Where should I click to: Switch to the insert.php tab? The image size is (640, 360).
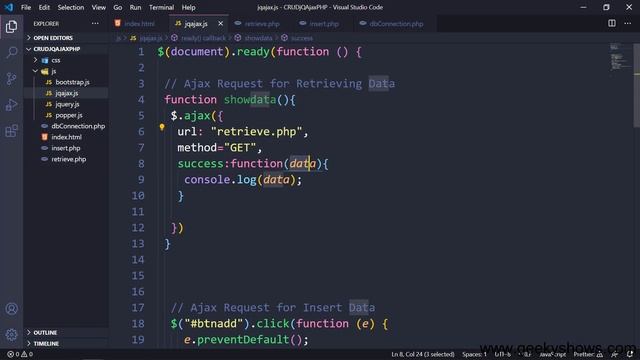323,24
